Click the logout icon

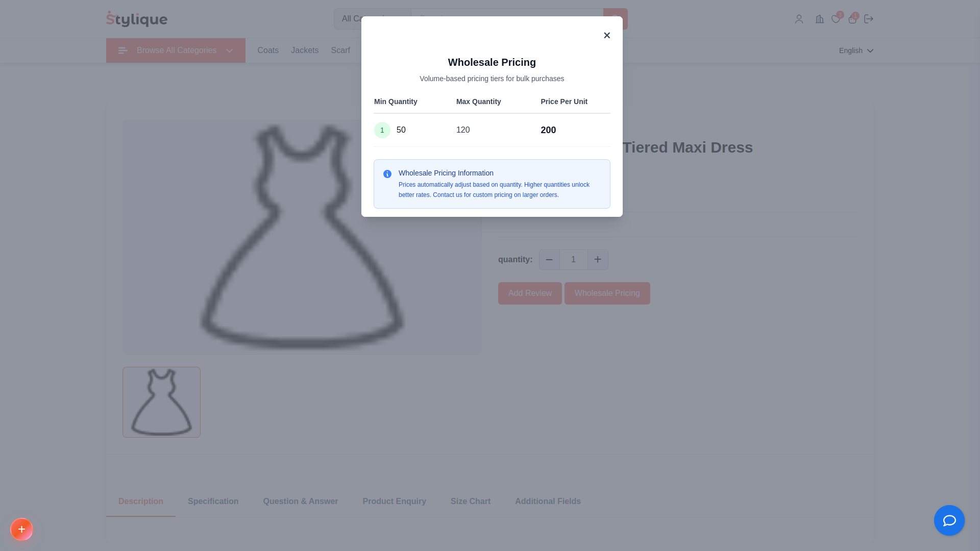[x=869, y=19]
